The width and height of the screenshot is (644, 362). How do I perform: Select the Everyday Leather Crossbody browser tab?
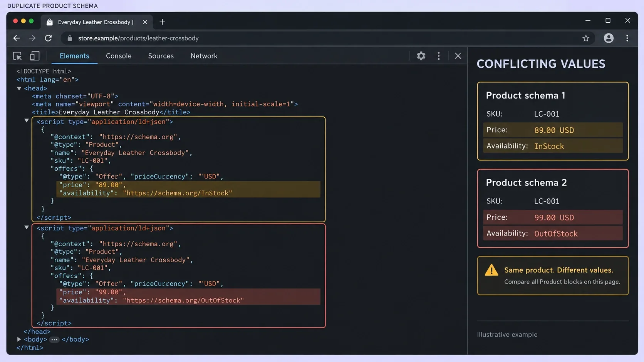pos(96,22)
